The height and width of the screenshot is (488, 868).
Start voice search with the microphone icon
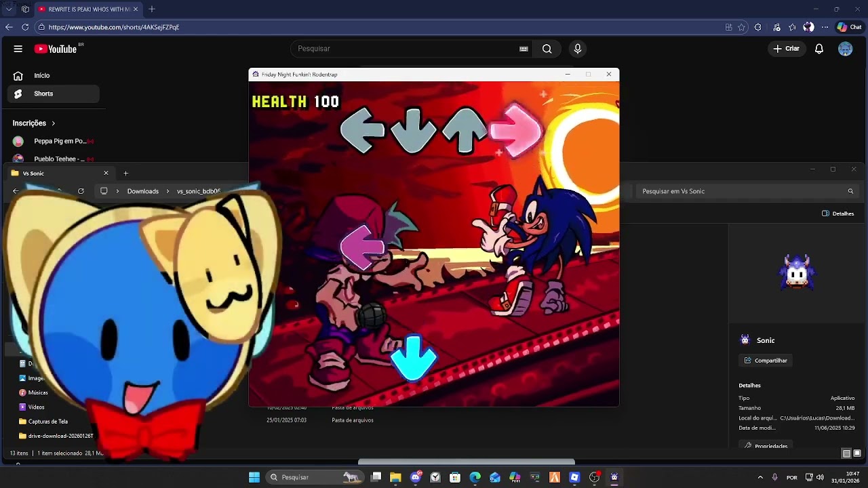pos(578,49)
